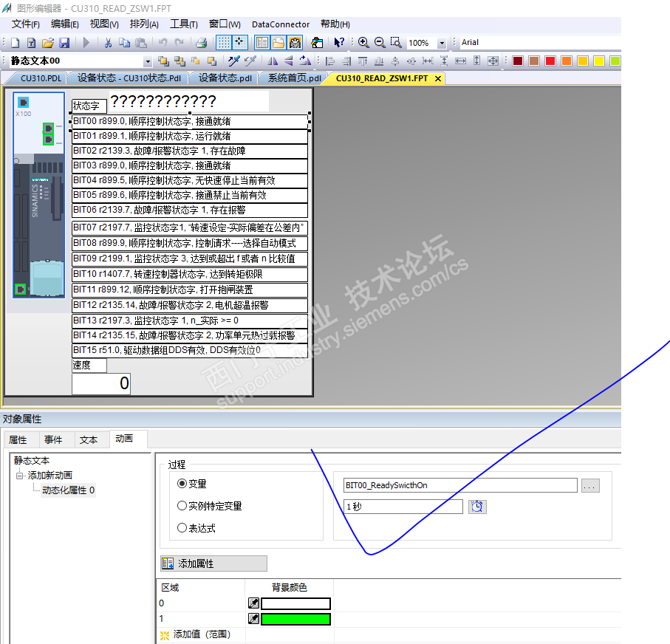Select the 实例特定变量 radio button
The width and height of the screenshot is (670, 644).
(182, 506)
